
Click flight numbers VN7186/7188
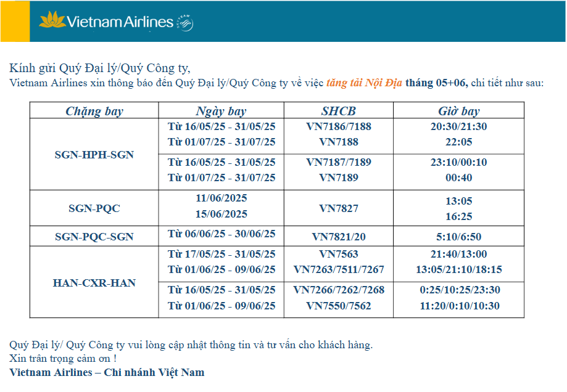pos(339,126)
